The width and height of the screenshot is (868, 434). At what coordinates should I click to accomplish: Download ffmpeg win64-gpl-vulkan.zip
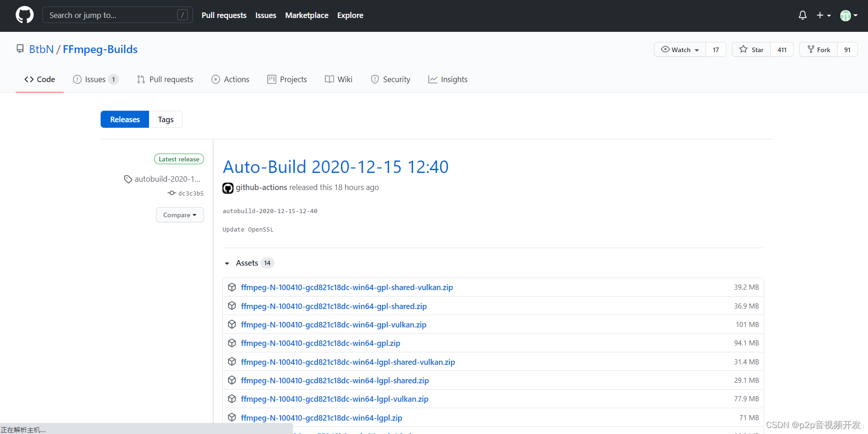(334, 325)
